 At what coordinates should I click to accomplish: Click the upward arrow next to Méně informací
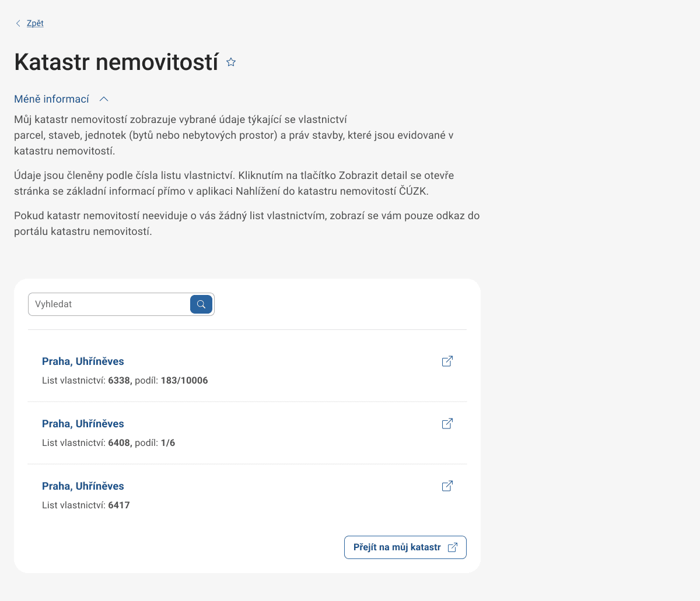tap(104, 99)
